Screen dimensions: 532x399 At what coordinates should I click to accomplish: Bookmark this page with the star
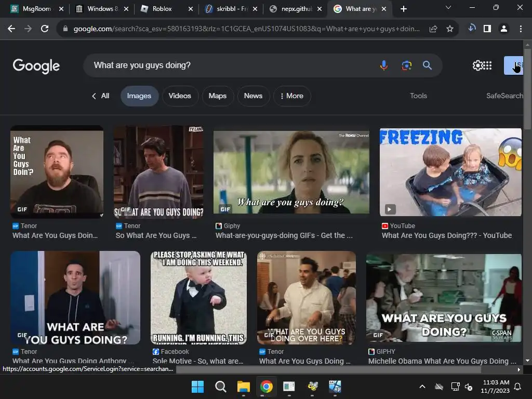click(449, 29)
